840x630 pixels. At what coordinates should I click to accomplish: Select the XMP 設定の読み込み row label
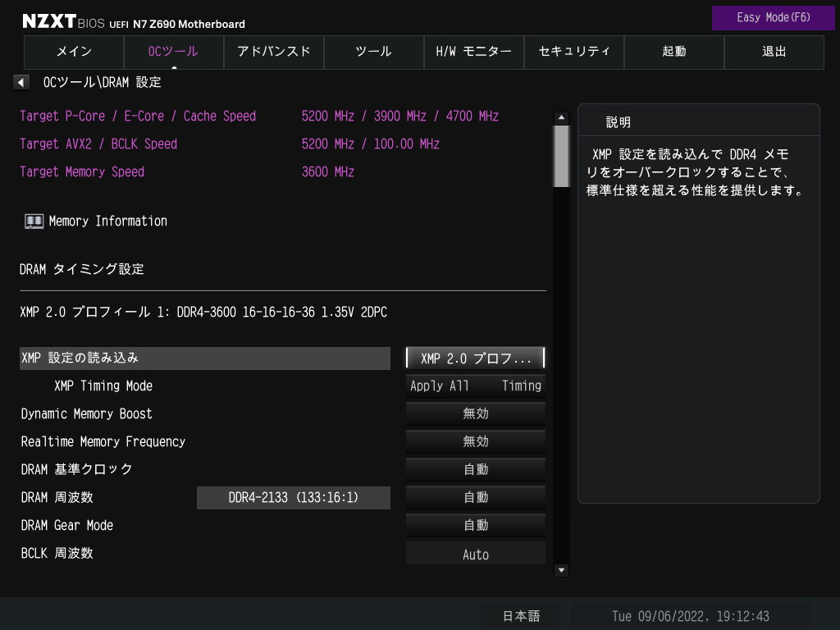coord(205,358)
